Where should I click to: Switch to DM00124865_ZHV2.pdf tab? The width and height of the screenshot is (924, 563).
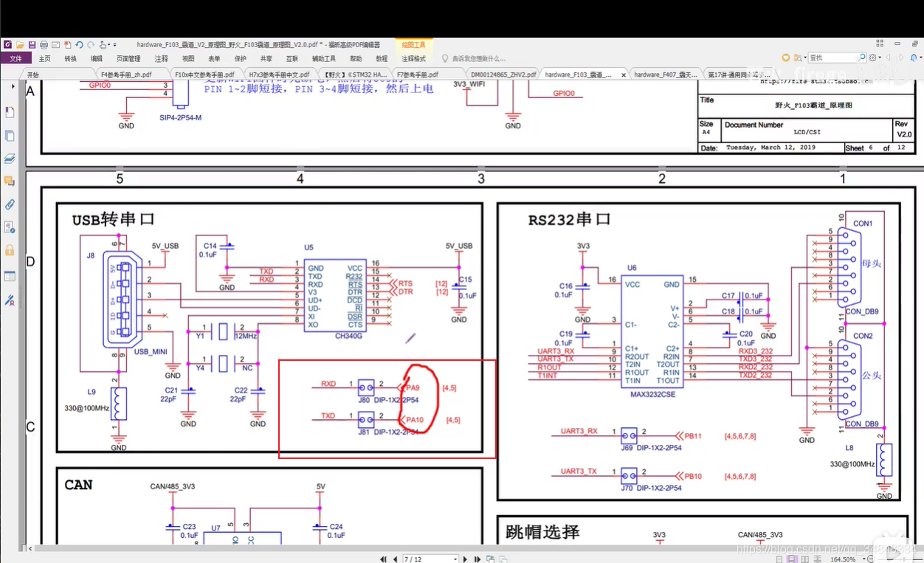coord(503,75)
